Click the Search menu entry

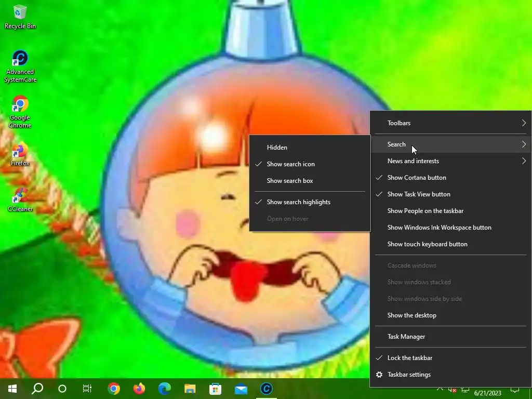(450, 144)
